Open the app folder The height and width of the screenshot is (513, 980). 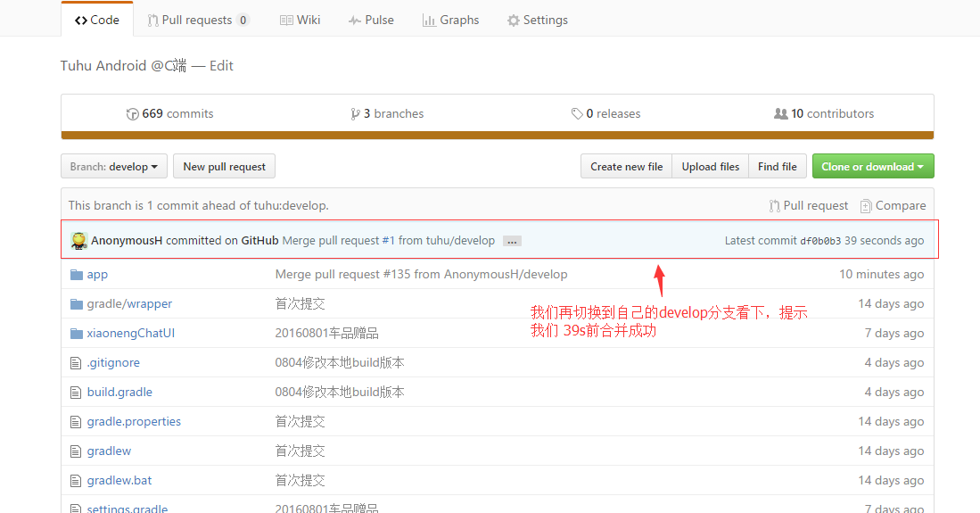97,275
